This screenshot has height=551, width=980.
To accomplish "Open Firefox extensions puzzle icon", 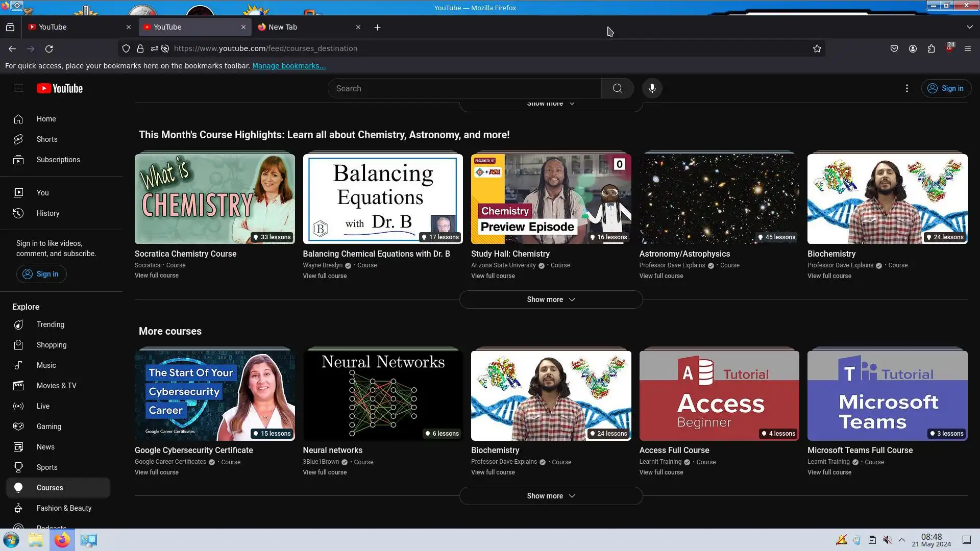I will 931,48.
